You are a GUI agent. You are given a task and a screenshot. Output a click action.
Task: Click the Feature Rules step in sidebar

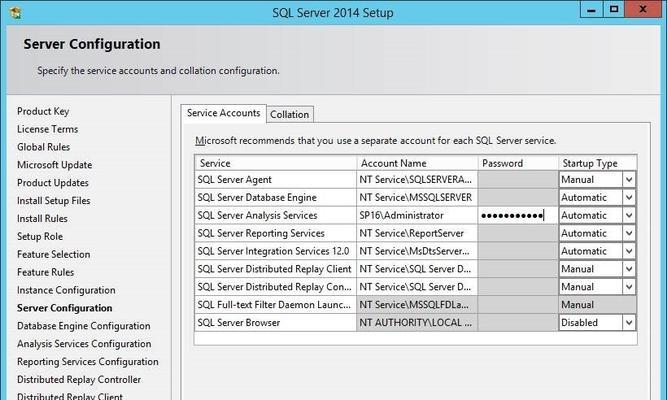(46, 272)
